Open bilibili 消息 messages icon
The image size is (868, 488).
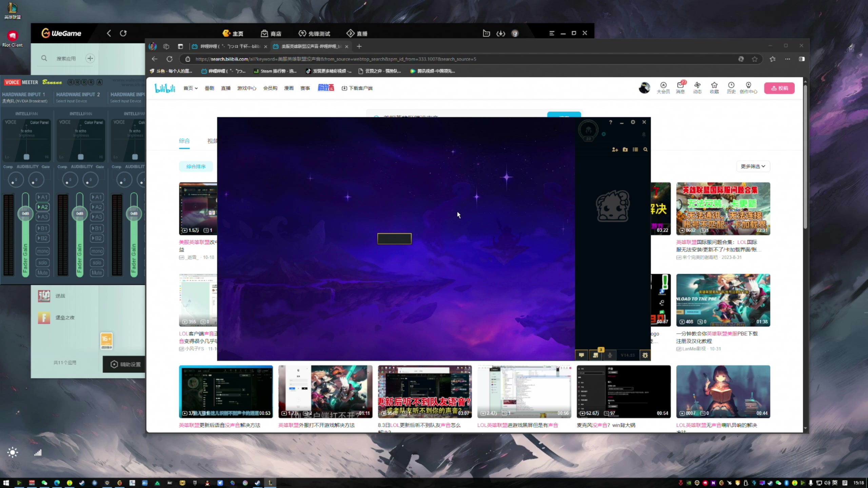coord(680,87)
